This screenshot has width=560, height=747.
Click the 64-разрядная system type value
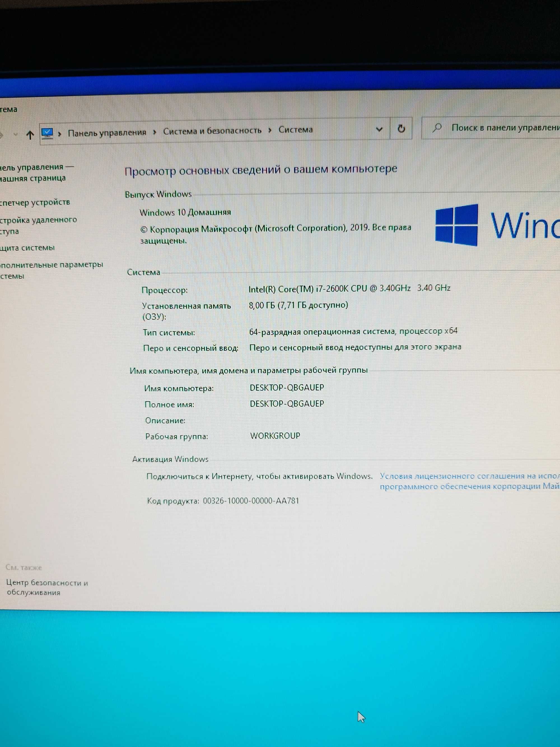point(353,331)
